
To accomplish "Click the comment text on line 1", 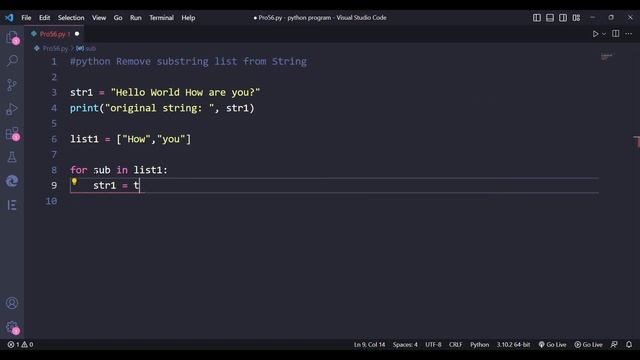I will pyautogui.click(x=188, y=62).
